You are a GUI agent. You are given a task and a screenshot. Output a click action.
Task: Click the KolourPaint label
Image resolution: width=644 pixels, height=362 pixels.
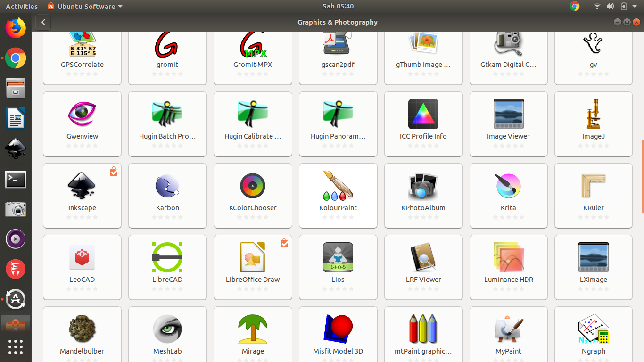click(x=338, y=208)
